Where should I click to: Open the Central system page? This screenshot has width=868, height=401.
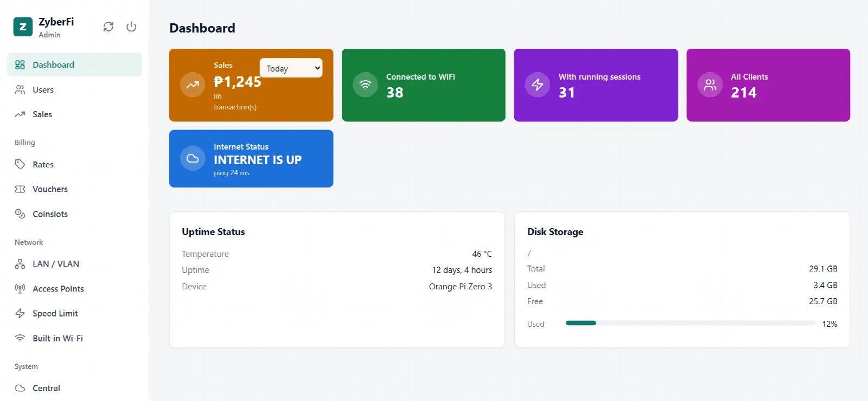(x=75, y=388)
